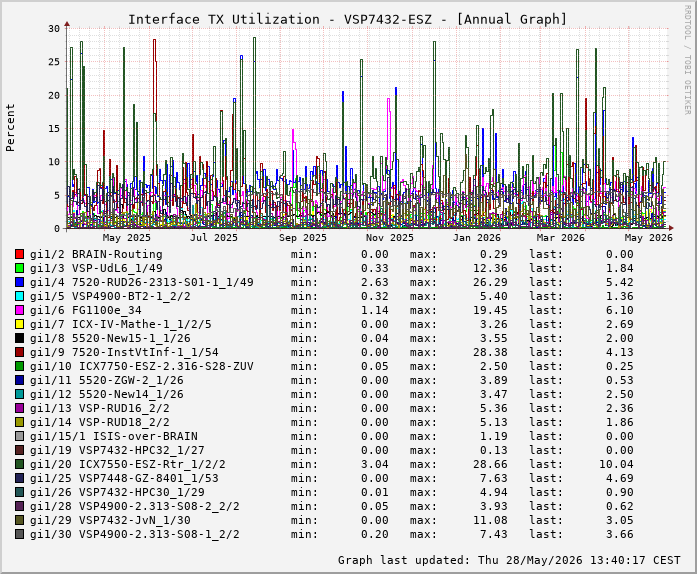Image resolution: width=697 pixels, height=574 pixels.
Task: Click the legend text gi1/13 VSP-RUD16_2/2
Action: [100, 408]
